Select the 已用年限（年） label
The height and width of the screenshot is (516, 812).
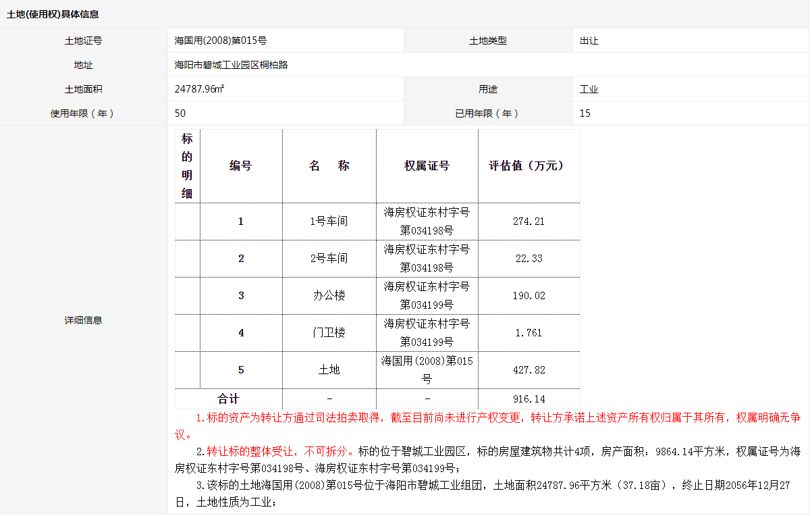pos(488,113)
